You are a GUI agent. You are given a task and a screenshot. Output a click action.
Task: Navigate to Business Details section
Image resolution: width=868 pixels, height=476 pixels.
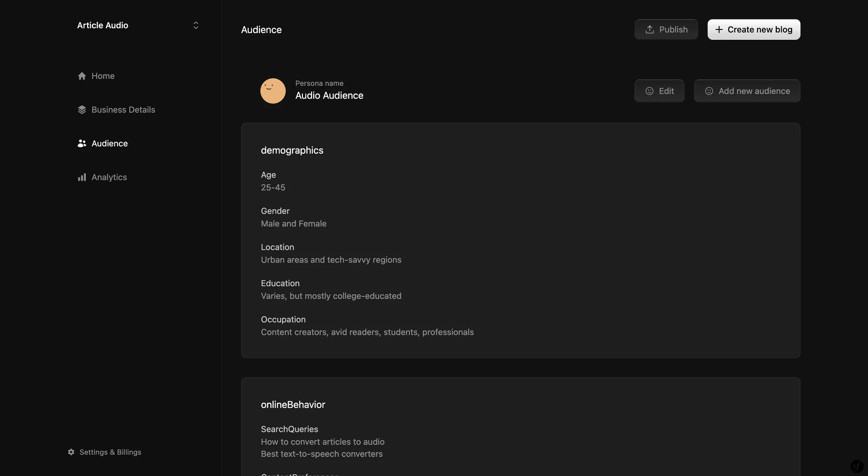[x=123, y=109]
